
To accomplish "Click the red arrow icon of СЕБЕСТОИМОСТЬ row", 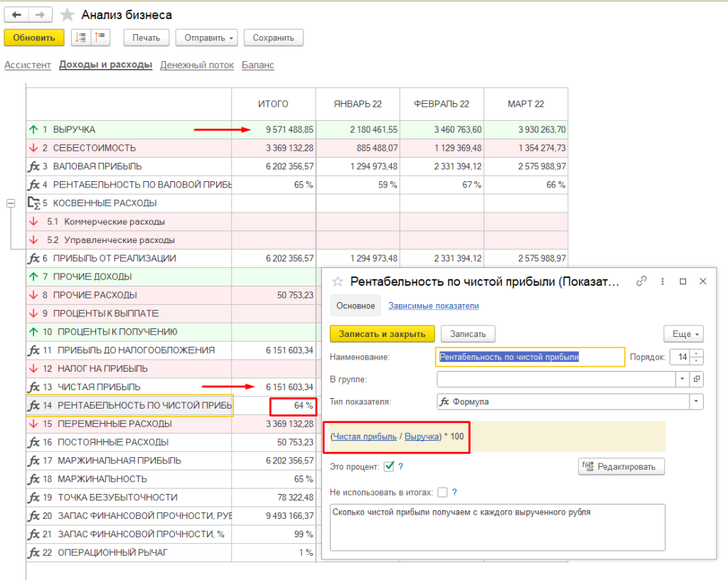I will point(33,148).
